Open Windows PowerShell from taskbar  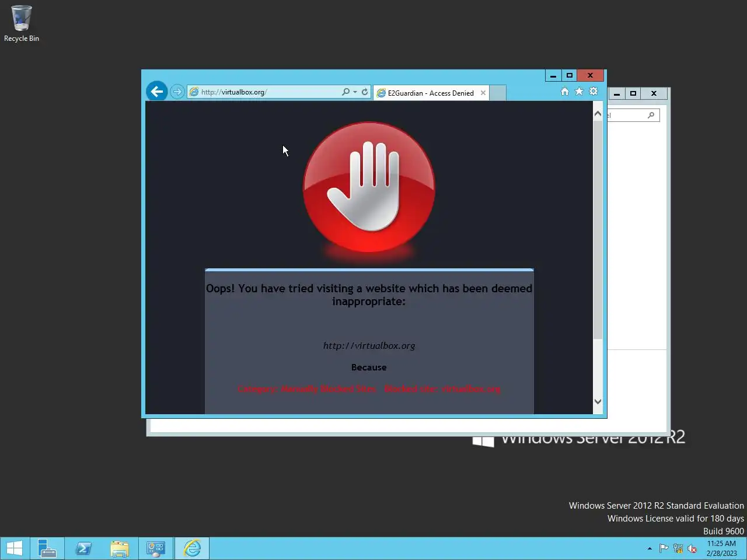83,548
